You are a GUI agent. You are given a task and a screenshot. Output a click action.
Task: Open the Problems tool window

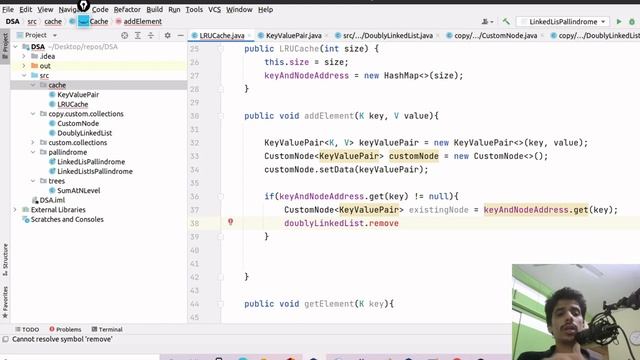point(65,329)
